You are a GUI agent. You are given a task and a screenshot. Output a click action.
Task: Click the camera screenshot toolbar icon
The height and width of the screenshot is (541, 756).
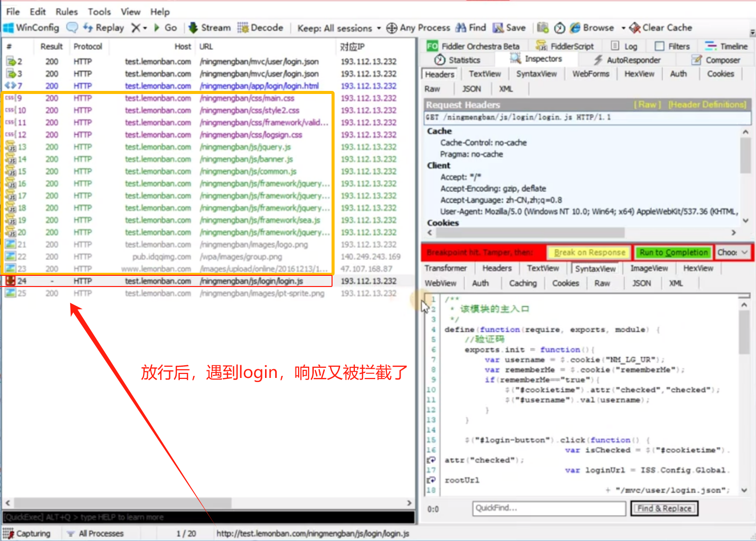pyautogui.click(x=543, y=27)
